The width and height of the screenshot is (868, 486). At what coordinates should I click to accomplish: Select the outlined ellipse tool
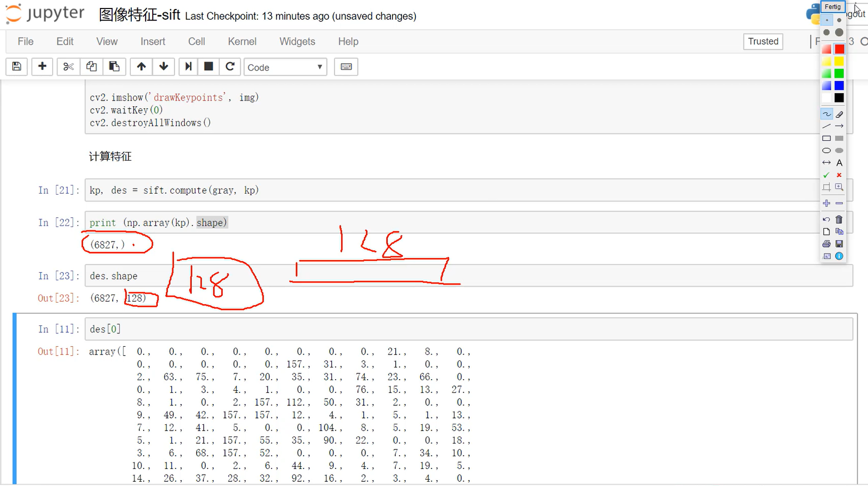tap(827, 150)
